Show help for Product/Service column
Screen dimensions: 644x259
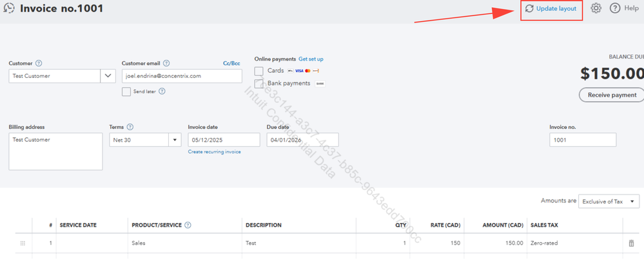(188, 225)
